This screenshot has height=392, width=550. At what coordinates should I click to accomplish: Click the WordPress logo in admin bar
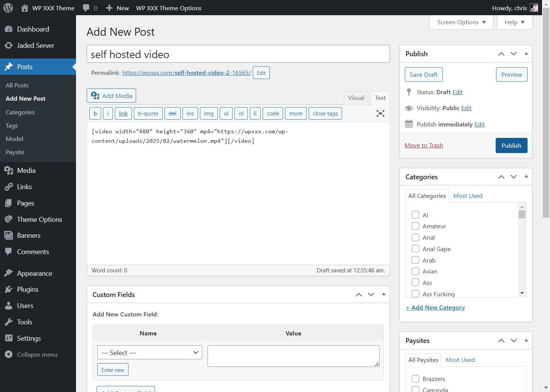coord(8,8)
